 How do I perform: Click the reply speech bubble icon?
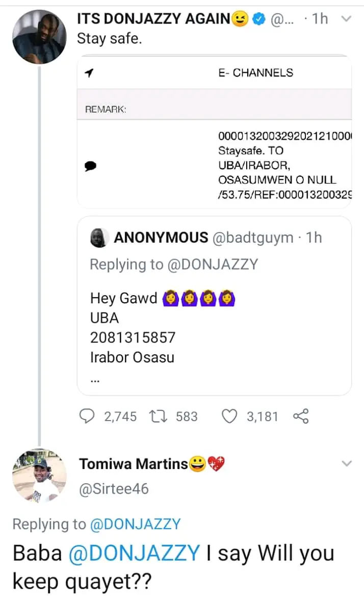[x=88, y=416]
